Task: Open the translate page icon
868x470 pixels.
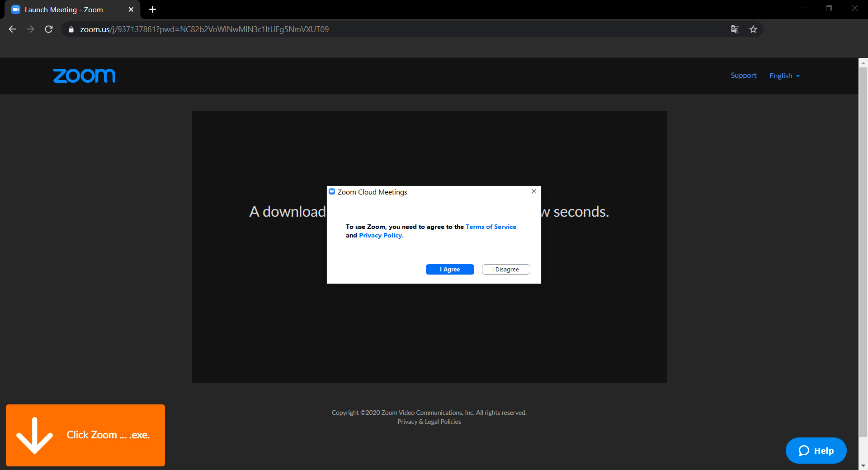Action: [x=735, y=29]
